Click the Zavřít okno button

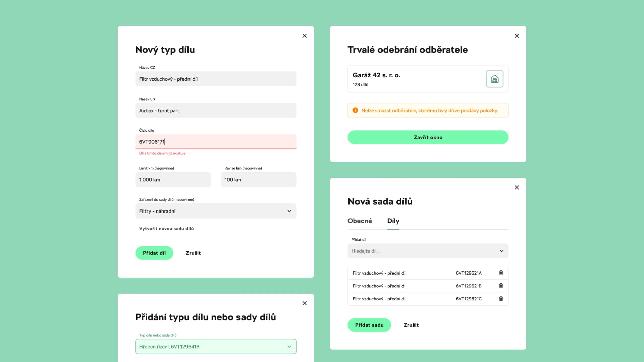click(x=428, y=137)
